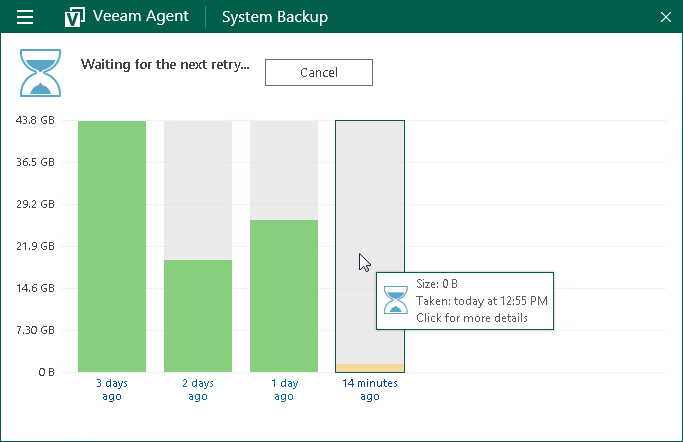Open the "1 day ago" label link

tap(284, 390)
